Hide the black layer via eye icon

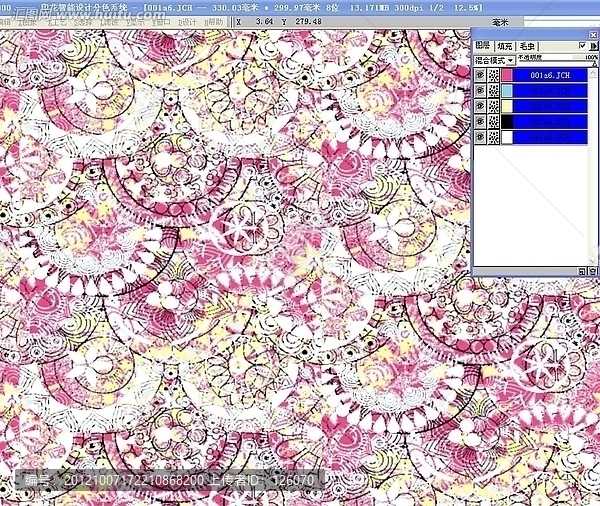[x=480, y=122]
